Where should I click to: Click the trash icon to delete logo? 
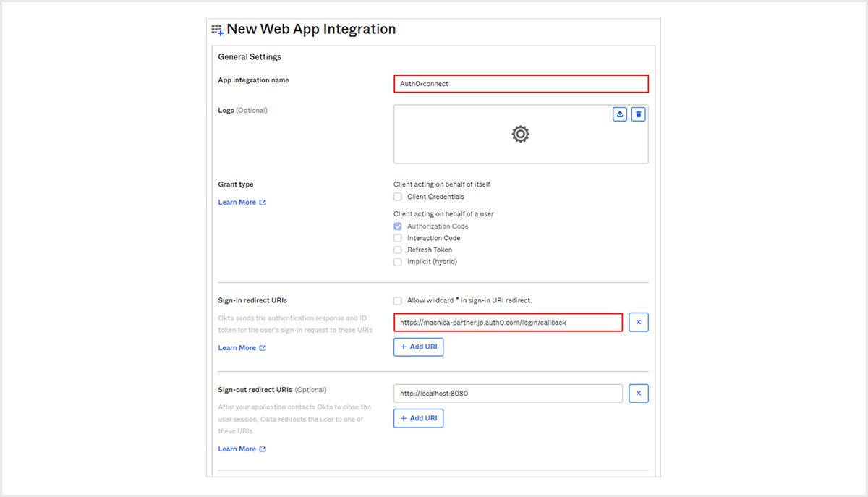[638, 114]
